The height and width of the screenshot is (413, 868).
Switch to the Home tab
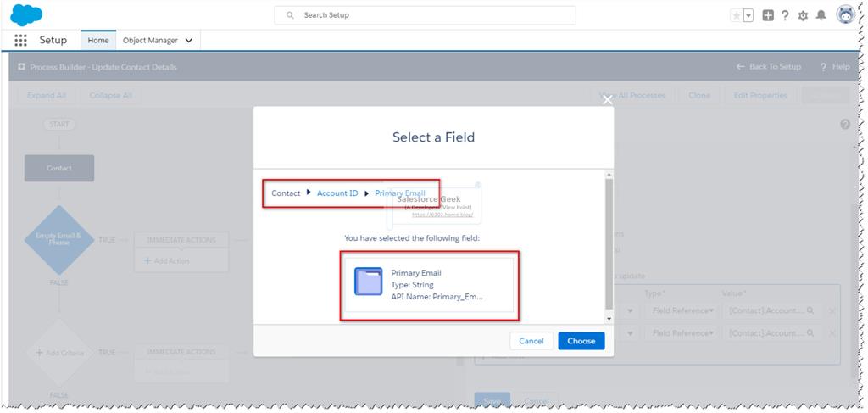coord(98,41)
